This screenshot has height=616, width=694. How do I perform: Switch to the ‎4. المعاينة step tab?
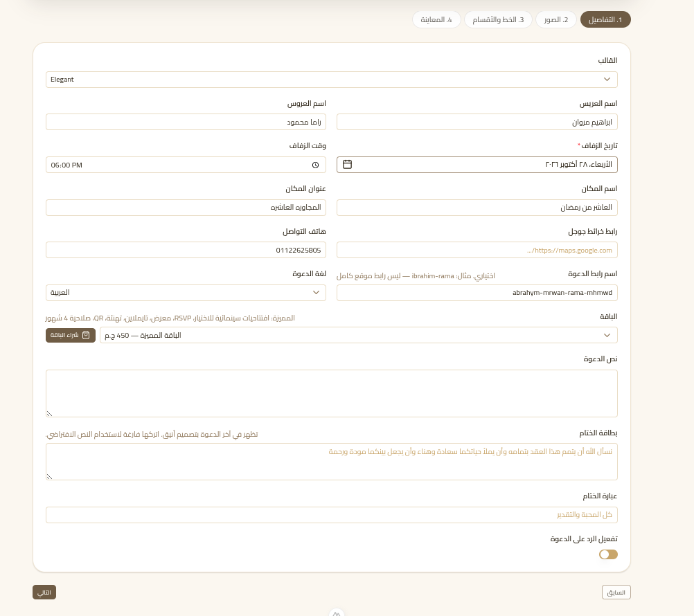tap(436, 19)
